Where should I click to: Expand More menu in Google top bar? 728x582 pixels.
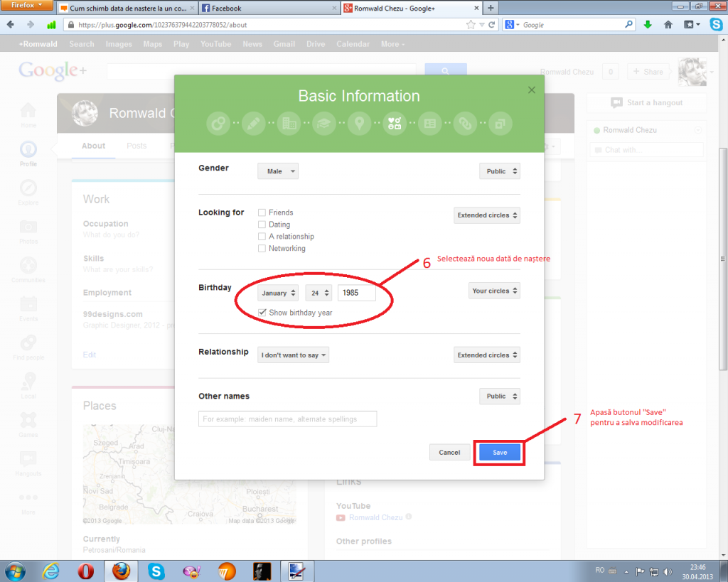[392, 44]
